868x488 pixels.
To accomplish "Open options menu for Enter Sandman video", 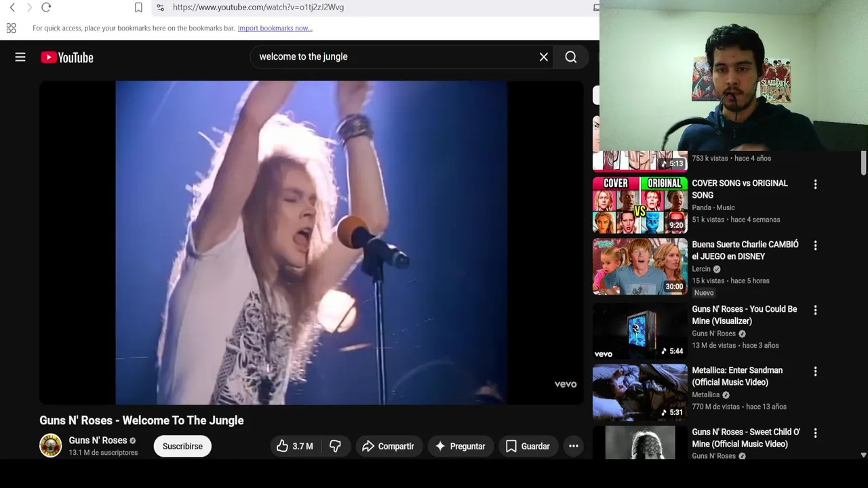I will coord(815,371).
